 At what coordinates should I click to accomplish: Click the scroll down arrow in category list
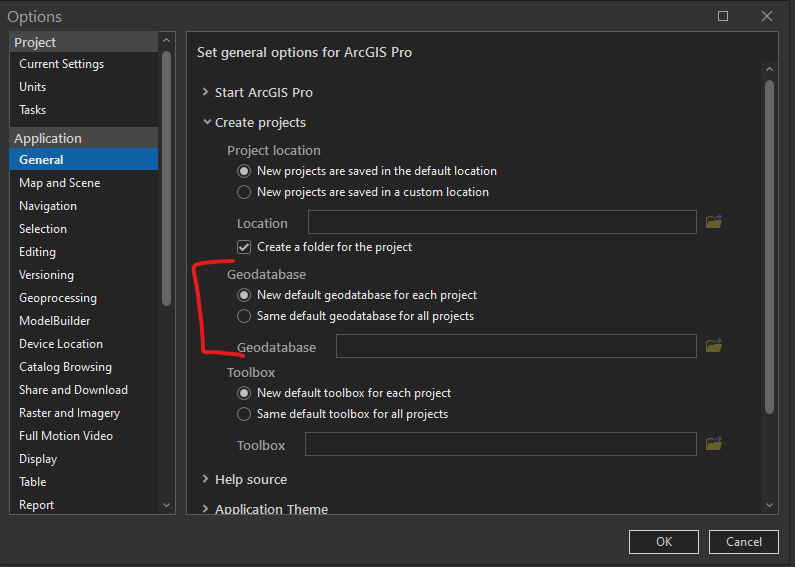tap(167, 506)
